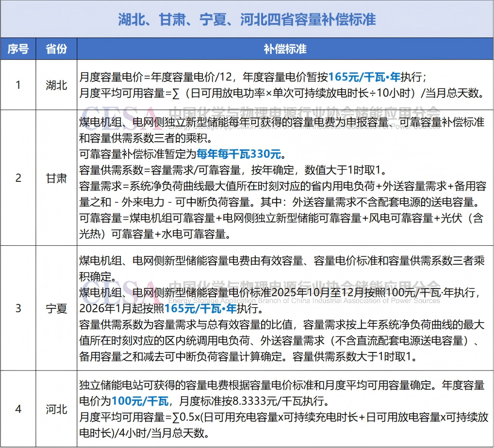Select the 河北 province cell
494x448 pixels.
(56, 409)
